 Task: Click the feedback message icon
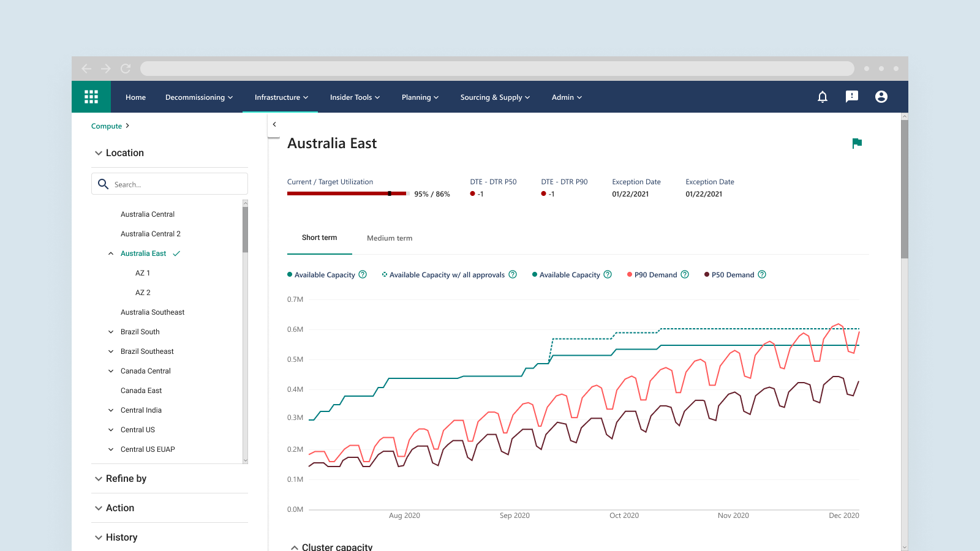[852, 97]
